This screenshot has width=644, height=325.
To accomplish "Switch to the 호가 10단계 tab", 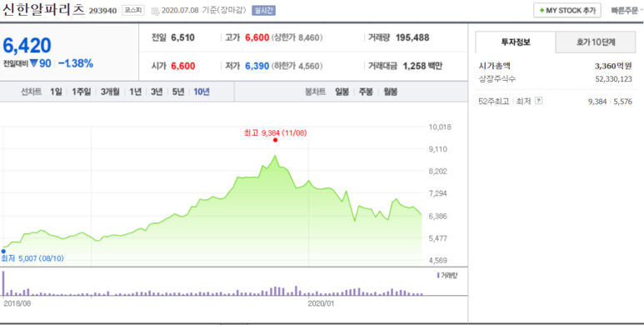I will point(596,42).
